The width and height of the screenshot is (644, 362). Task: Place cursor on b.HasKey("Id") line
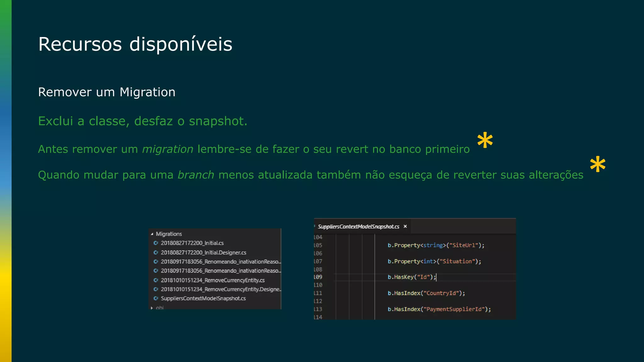coord(412,277)
